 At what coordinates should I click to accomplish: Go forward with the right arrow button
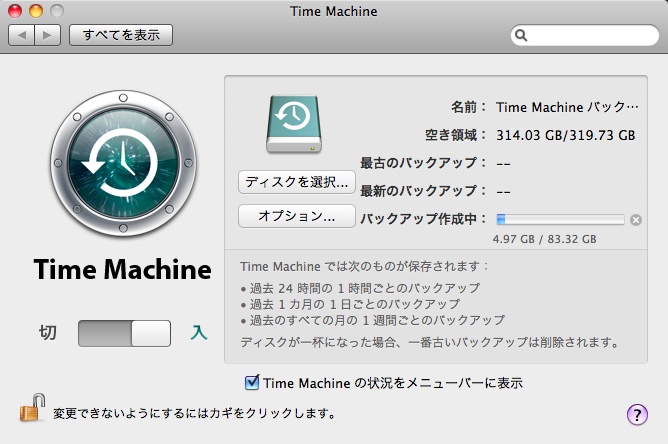click(x=48, y=35)
